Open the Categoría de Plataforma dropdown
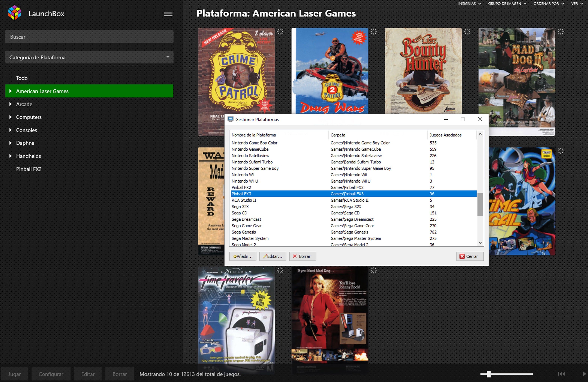Screen dimensions: 588x382 click(x=89, y=57)
